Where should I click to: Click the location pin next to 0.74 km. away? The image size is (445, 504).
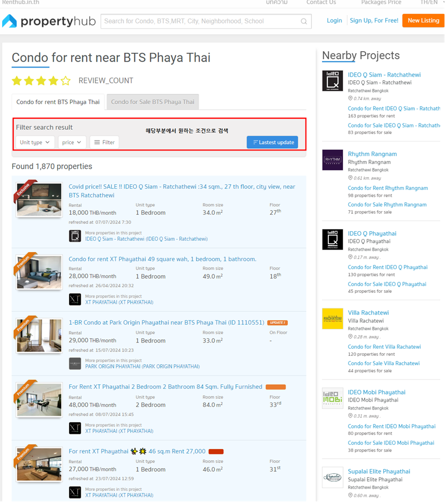click(x=350, y=98)
